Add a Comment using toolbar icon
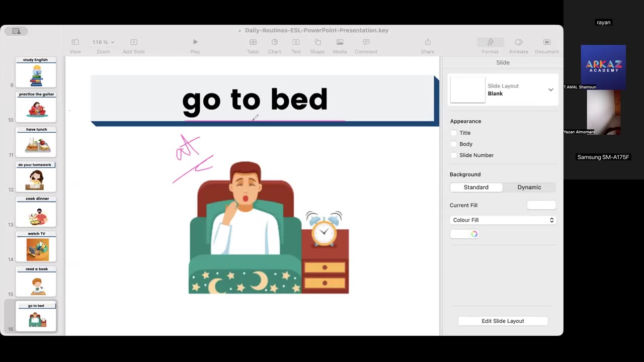The width and height of the screenshot is (644, 362). [x=366, y=42]
